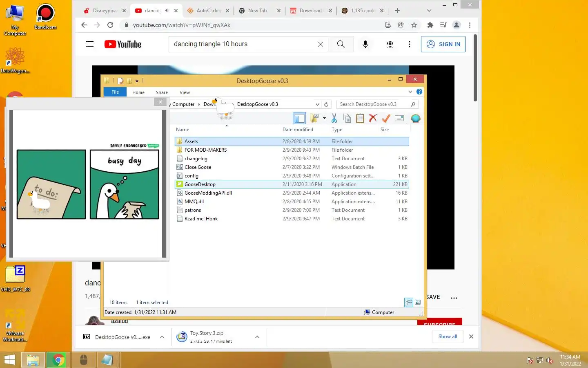
Task: Click the install-app icon in the address bar
Action: tap(388, 25)
